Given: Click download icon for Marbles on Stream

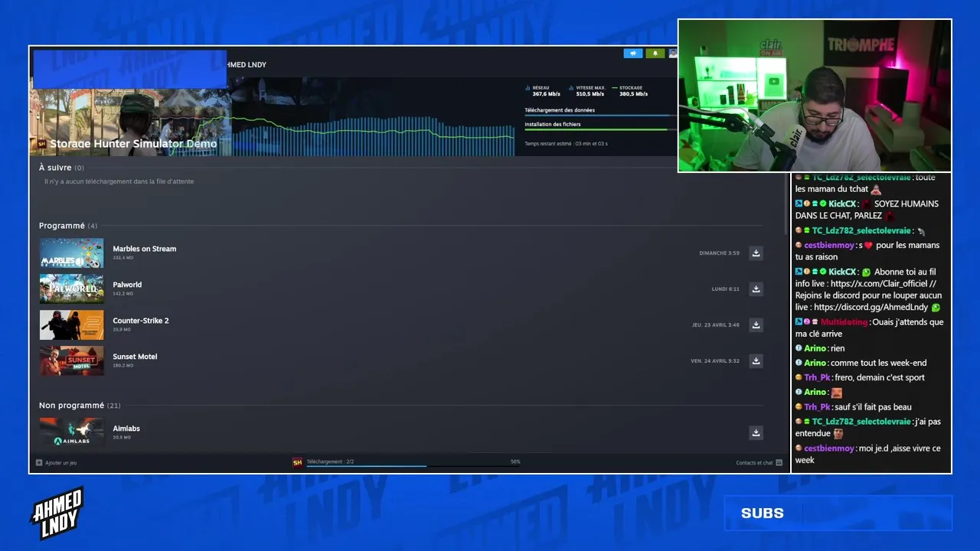Looking at the screenshot, I should (x=756, y=253).
